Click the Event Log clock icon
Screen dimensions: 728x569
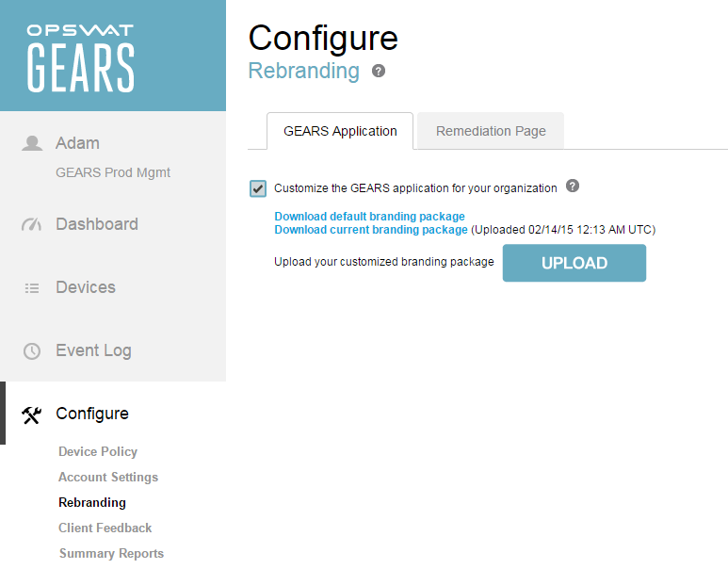(x=32, y=351)
